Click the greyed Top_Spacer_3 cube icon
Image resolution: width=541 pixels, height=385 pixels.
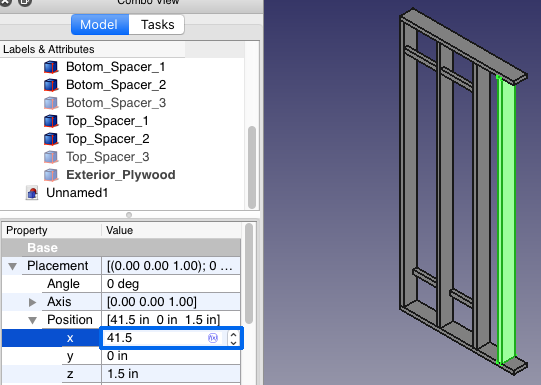(51, 157)
